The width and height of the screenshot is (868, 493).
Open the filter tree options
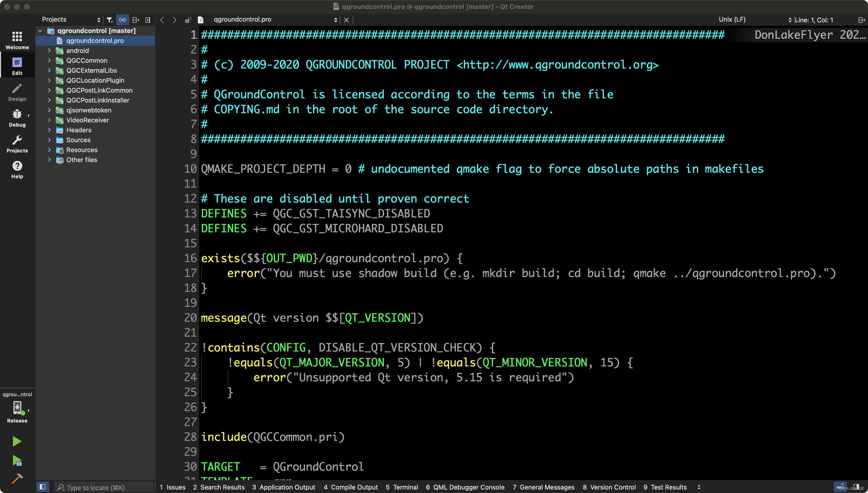tap(110, 20)
